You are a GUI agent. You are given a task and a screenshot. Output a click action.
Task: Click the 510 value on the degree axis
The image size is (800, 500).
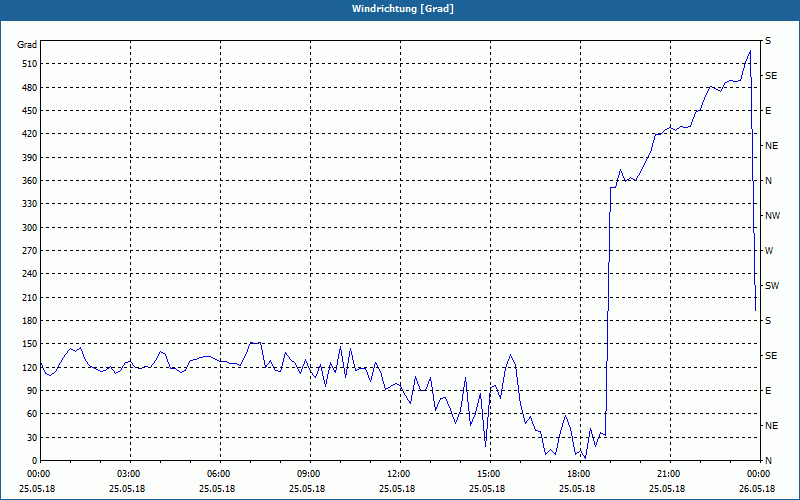[30, 64]
